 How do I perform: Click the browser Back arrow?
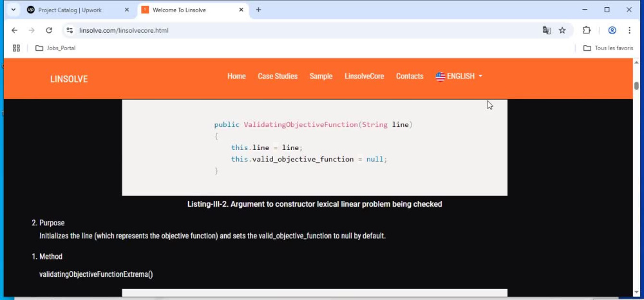14,30
